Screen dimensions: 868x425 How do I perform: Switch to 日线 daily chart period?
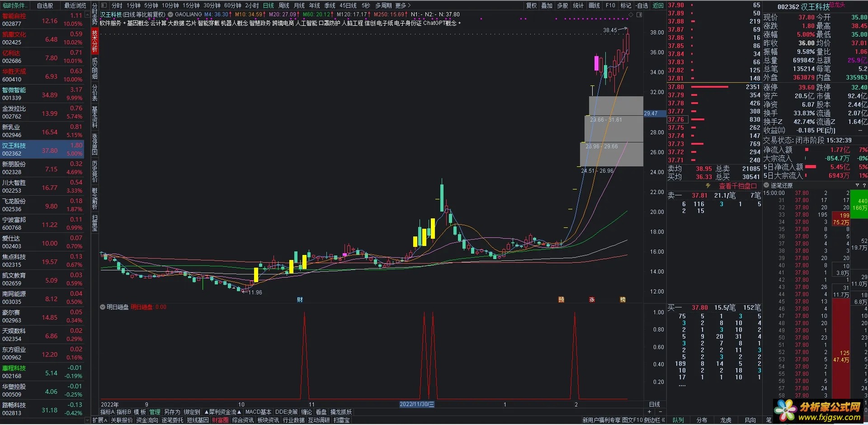pyautogui.click(x=269, y=5)
